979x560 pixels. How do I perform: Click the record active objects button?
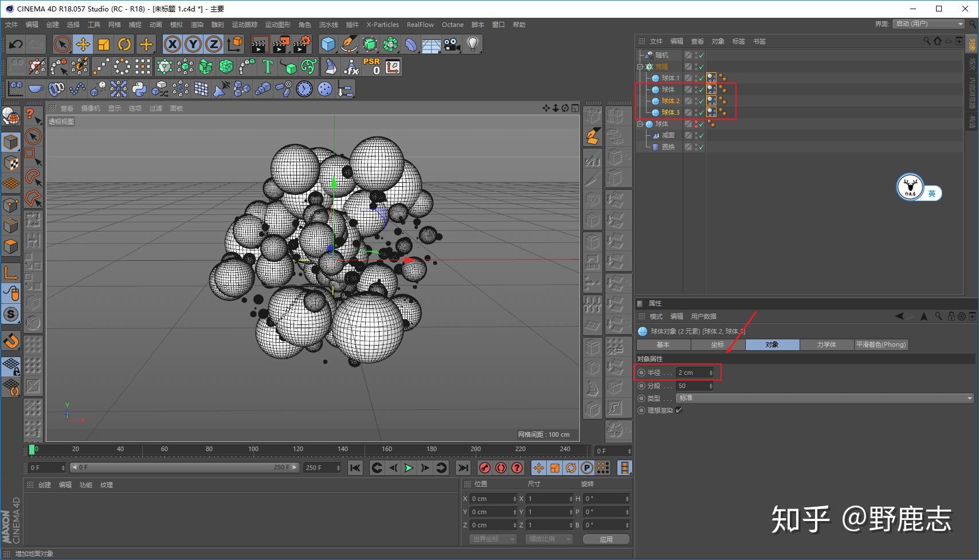click(x=485, y=468)
